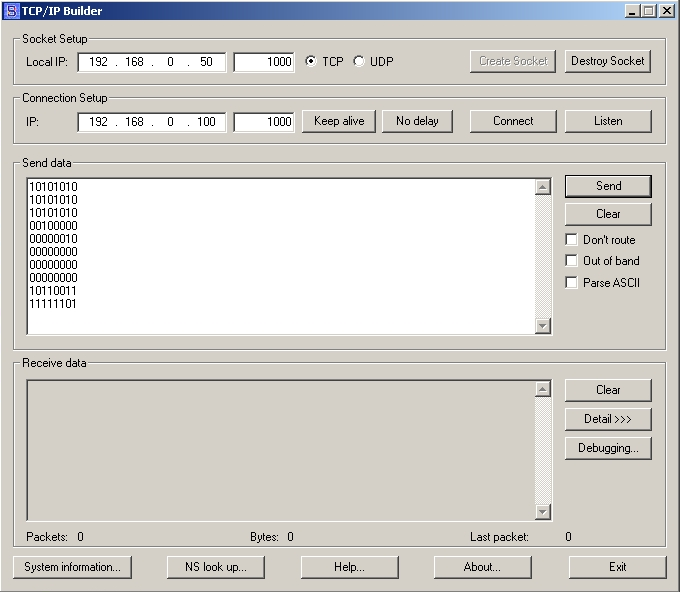Click the remote port field in Connection Setup
The width and height of the screenshot is (680, 592).
point(264,122)
